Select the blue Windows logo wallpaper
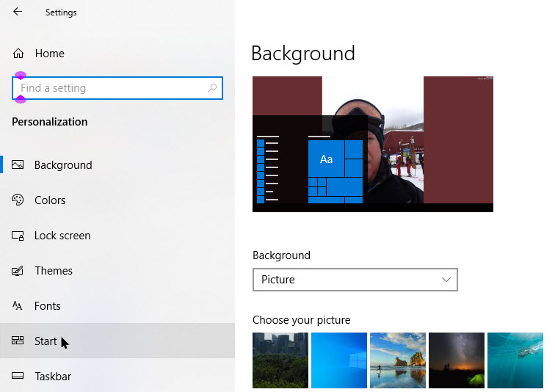The width and height of the screenshot is (555, 392). coord(338,360)
